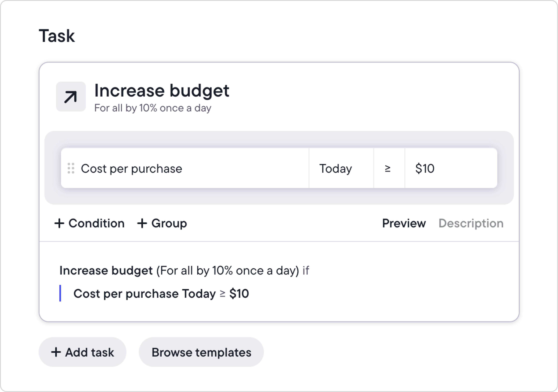Viewport: 558px width, 392px height.
Task: Open Browse templates
Action: pyautogui.click(x=201, y=352)
